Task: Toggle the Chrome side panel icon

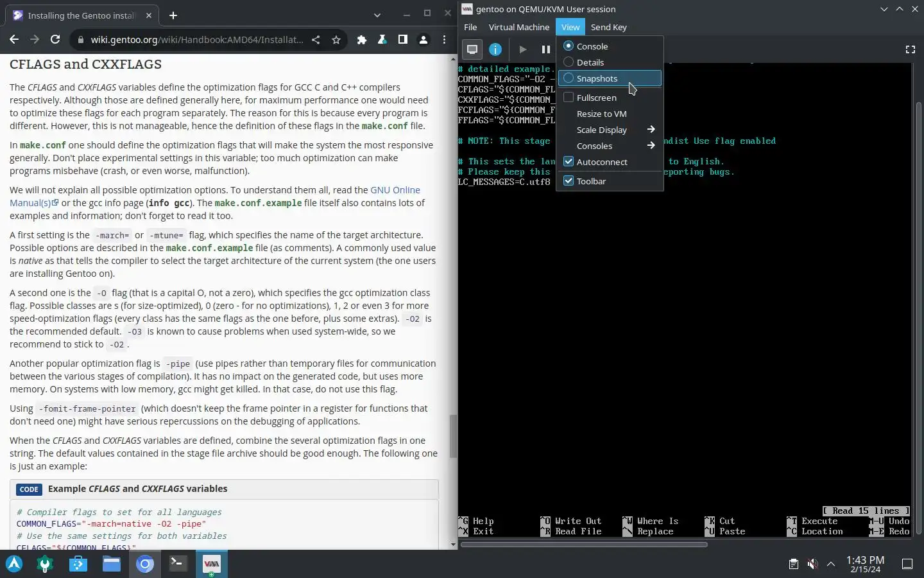Action: (x=403, y=40)
